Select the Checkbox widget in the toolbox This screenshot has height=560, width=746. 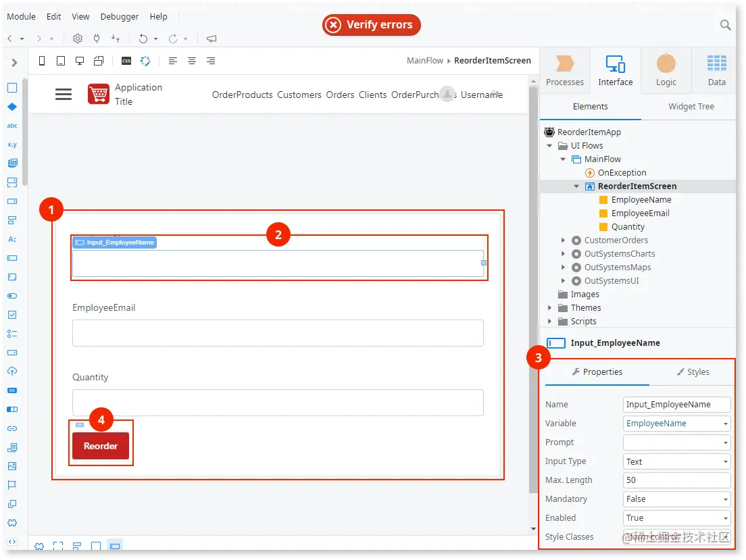(x=12, y=315)
